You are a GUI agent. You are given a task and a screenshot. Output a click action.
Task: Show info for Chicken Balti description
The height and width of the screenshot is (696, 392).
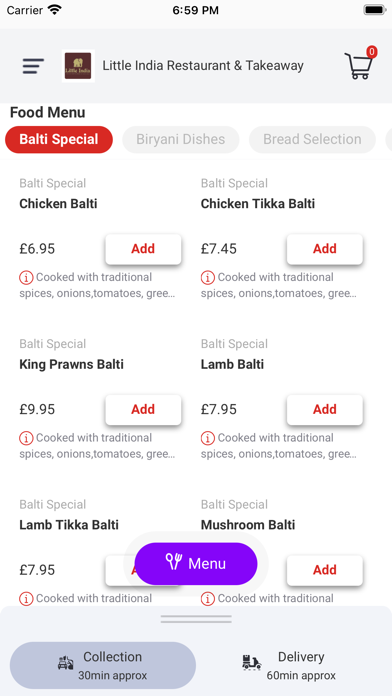click(x=26, y=278)
